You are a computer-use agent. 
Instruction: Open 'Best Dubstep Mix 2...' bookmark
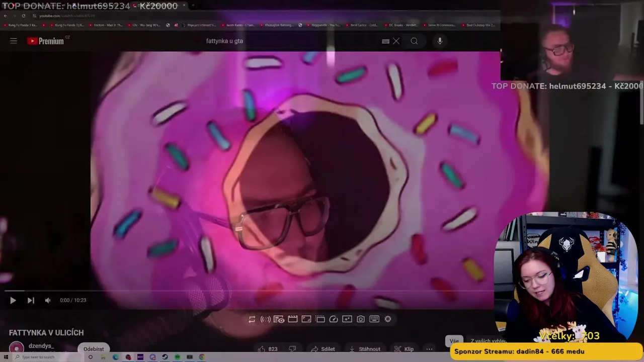click(478, 25)
